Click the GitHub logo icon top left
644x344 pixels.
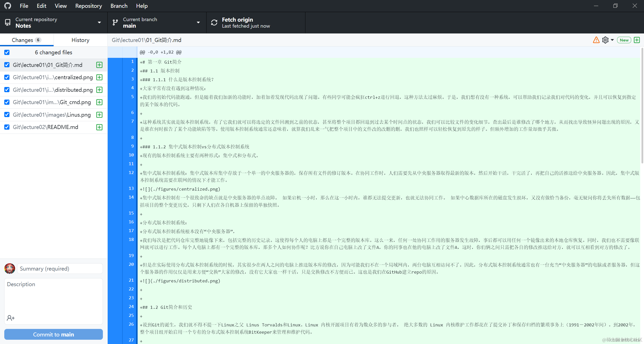[x=7, y=6]
